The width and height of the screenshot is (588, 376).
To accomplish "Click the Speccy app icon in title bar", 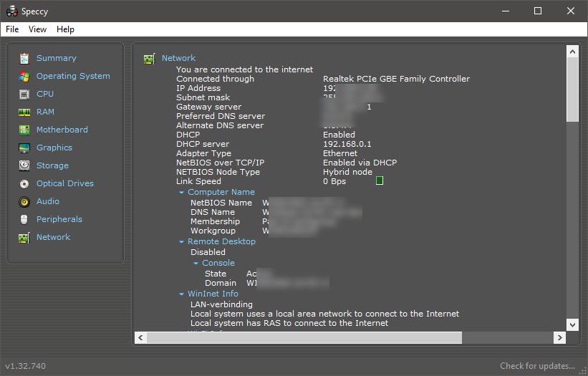I will pyautogui.click(x=12, y=11).
